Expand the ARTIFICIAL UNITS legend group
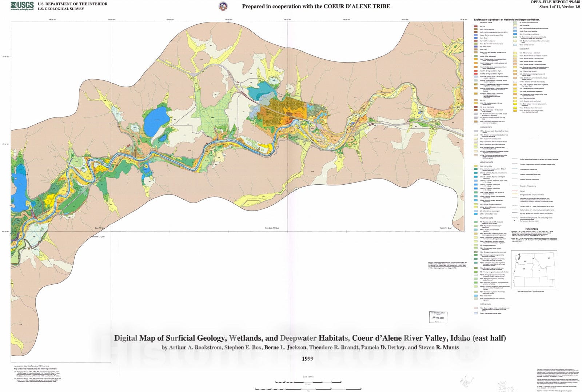The image size is (582, 392). pyautogui.click(x=487, y=22)
